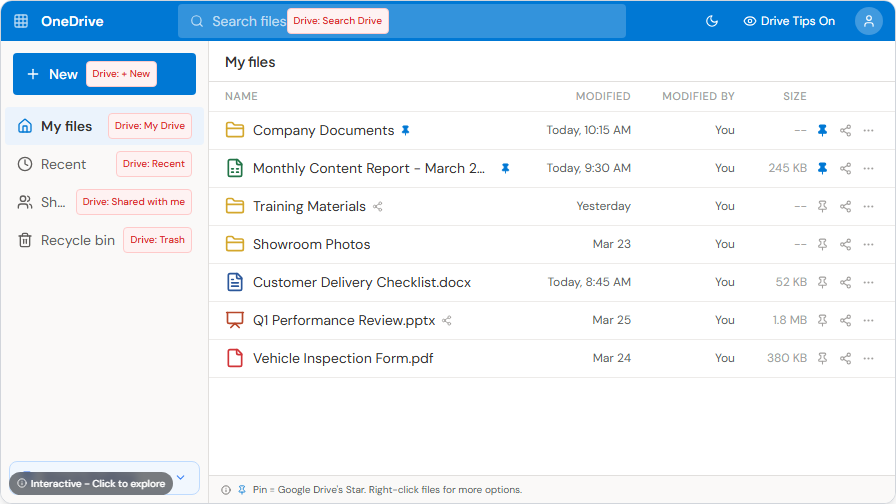Open Showroom Photos folder
Image resolution: width=896 pixels, height=504 pixels.
coord(311,244)
